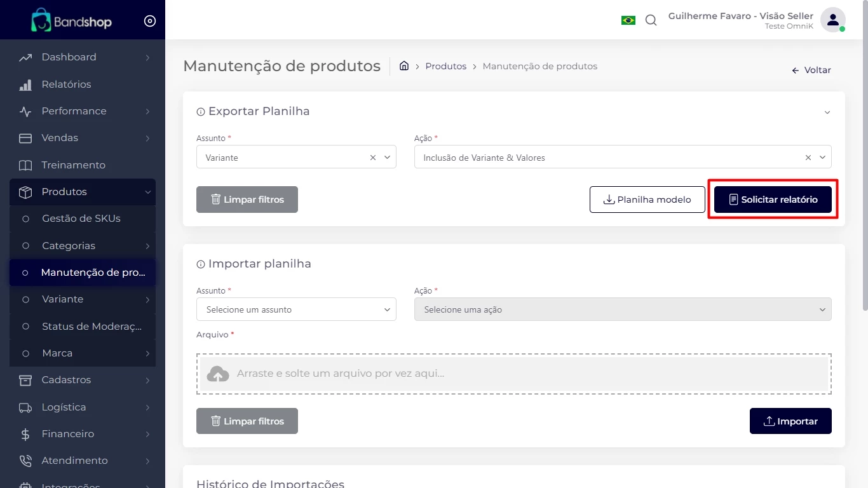This screenshot has width=868, height=488.
Task: Click the Brazil flag language icon
Action: [628, 20]
